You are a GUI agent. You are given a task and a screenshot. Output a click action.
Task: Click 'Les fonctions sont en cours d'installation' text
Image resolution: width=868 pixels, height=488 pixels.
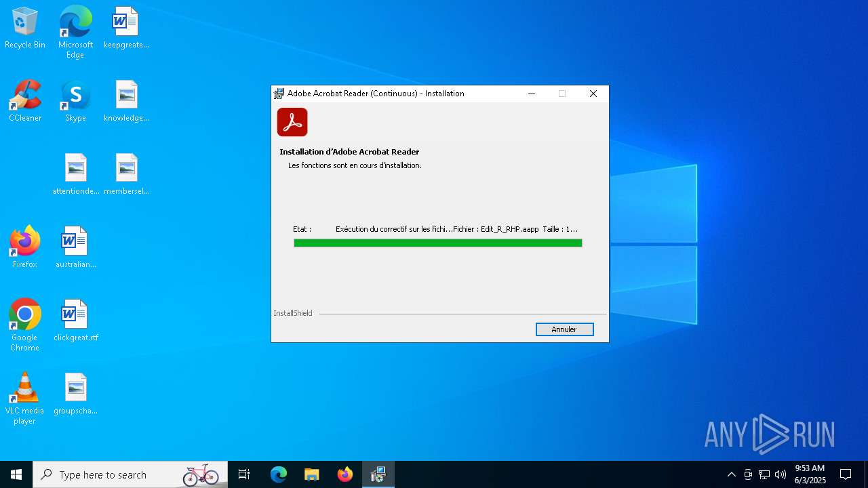click(x=355, y=165)
